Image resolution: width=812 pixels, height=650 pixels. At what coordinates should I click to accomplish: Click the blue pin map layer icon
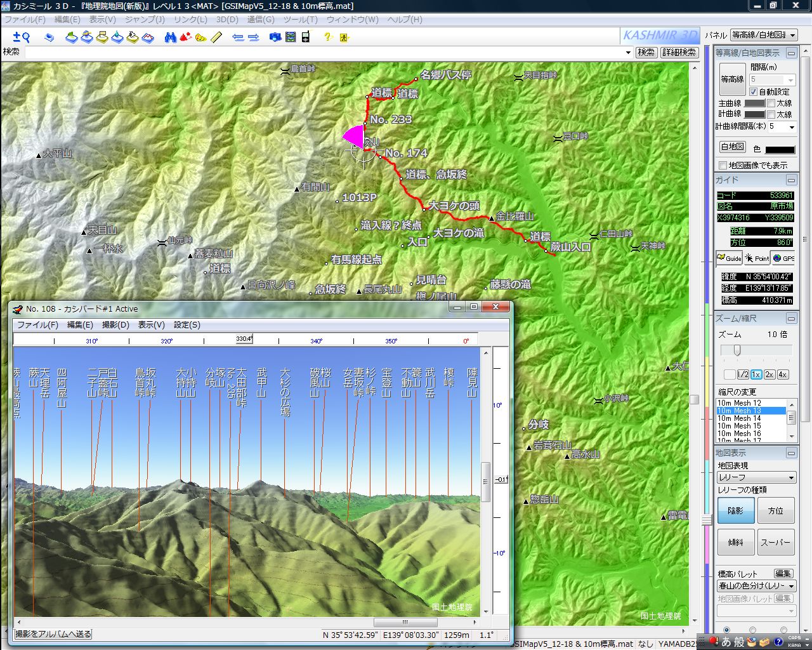coord(117,37)
